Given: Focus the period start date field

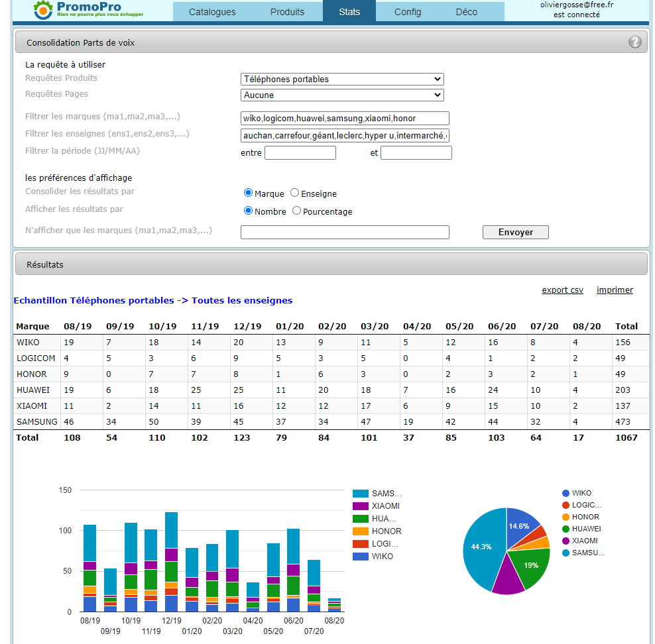Looking at the screenshot, I should [300, 153].
